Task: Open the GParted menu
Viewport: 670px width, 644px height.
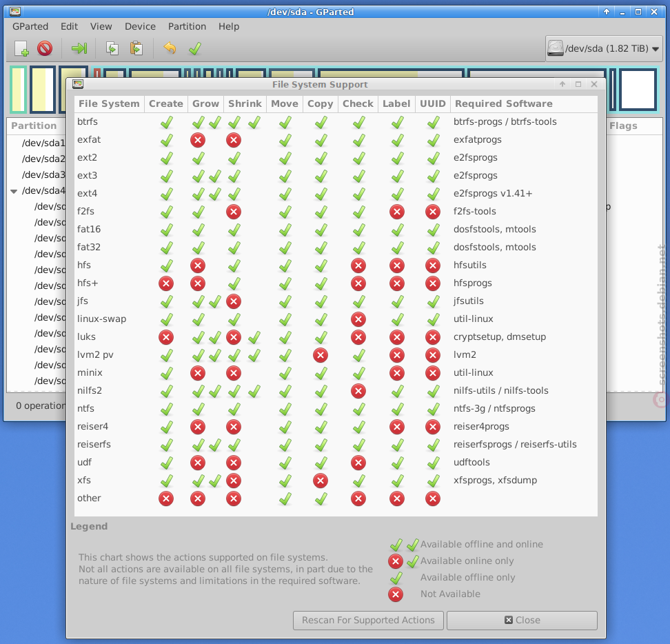Action: coord(30,26)
